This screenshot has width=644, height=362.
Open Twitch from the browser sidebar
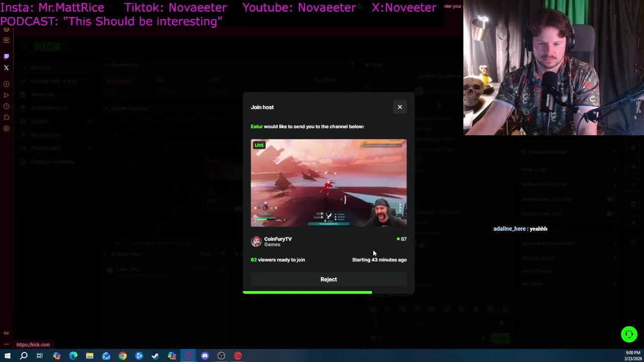point(7,56)
